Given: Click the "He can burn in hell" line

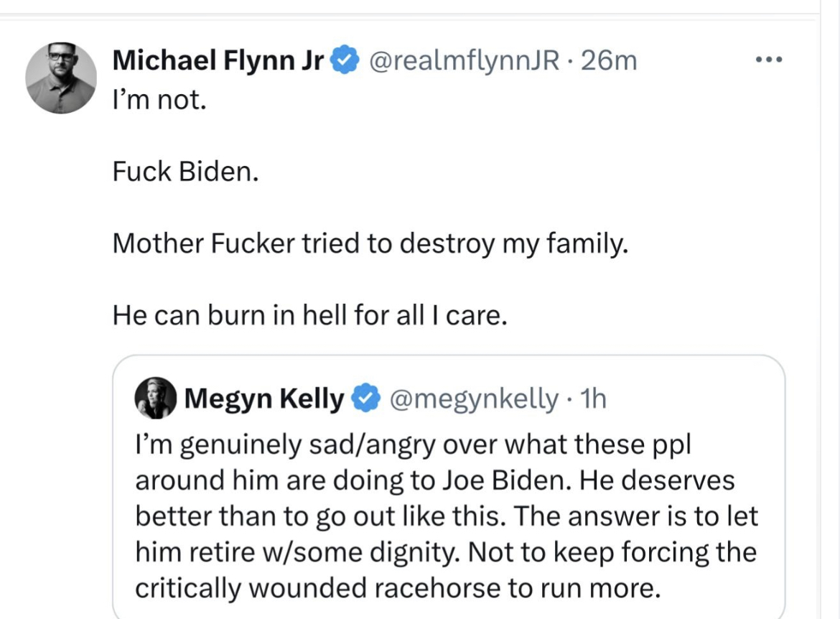Looking at the screenshot, I should (x=309, y=315).
